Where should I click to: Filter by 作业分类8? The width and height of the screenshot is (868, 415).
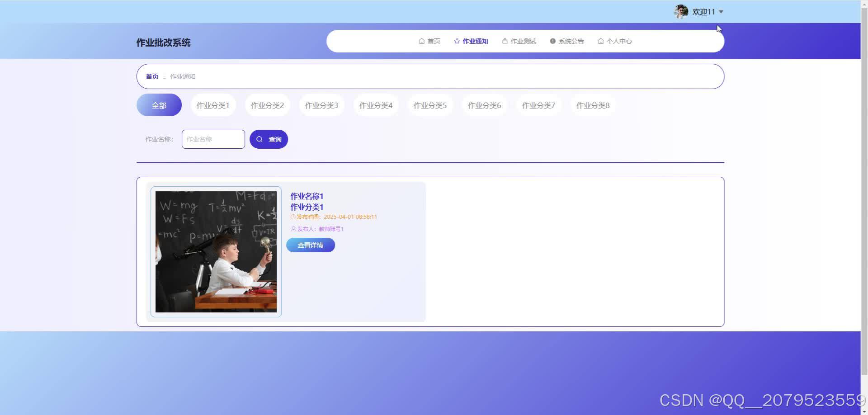pyautogui.click(x=593, y=105)
